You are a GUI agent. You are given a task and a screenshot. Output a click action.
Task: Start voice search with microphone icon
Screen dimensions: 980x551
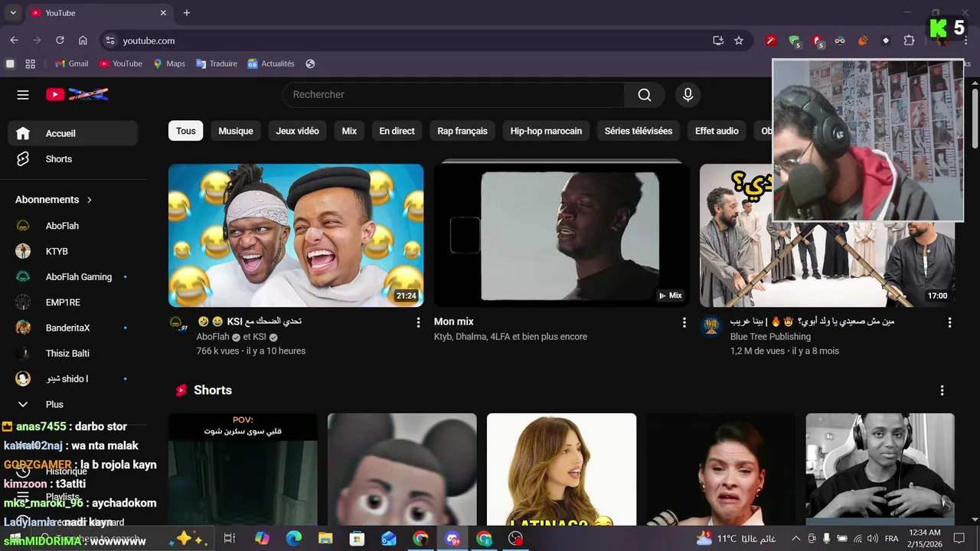point(688,95)
